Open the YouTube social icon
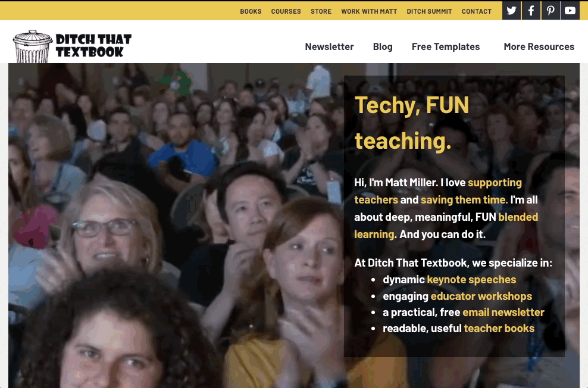 (570, 11)
